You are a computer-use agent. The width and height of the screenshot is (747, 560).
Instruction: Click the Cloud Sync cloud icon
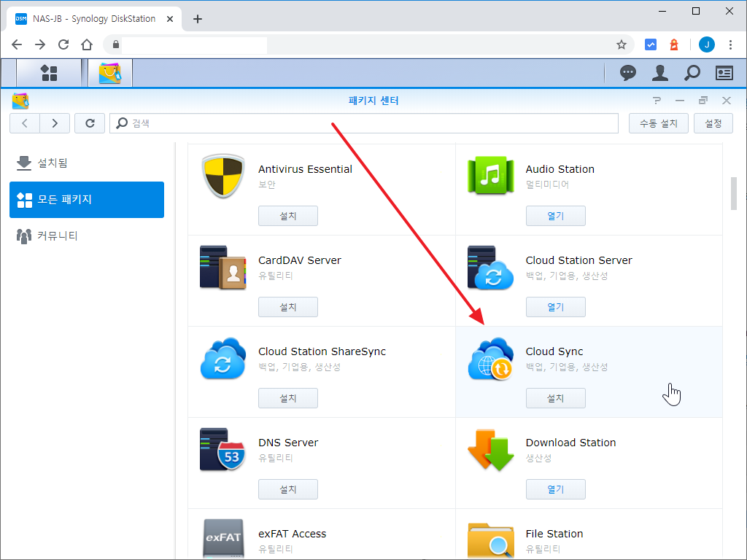(491, 359)
